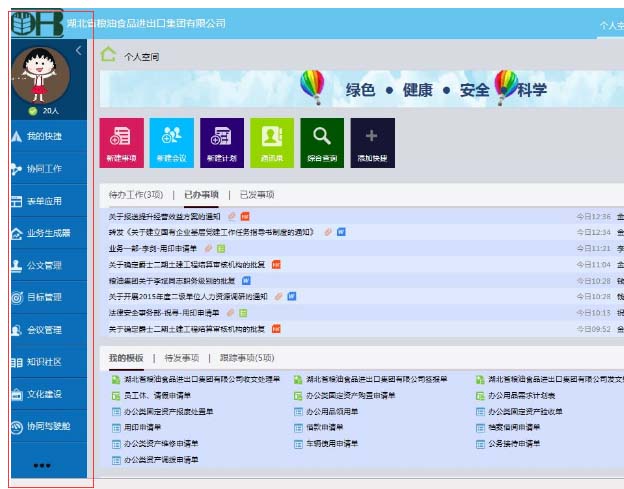Click green online status icon beside 20人

pos(33,111)
